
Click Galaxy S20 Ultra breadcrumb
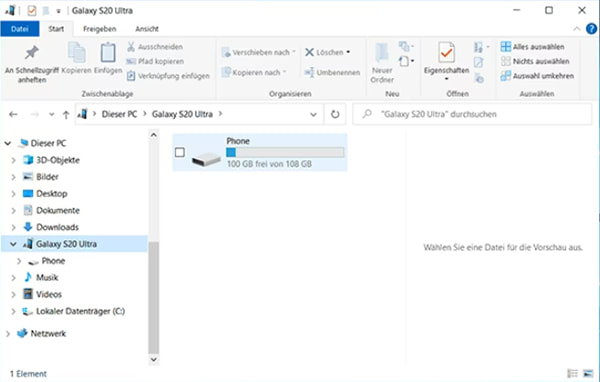pos(182,114)
